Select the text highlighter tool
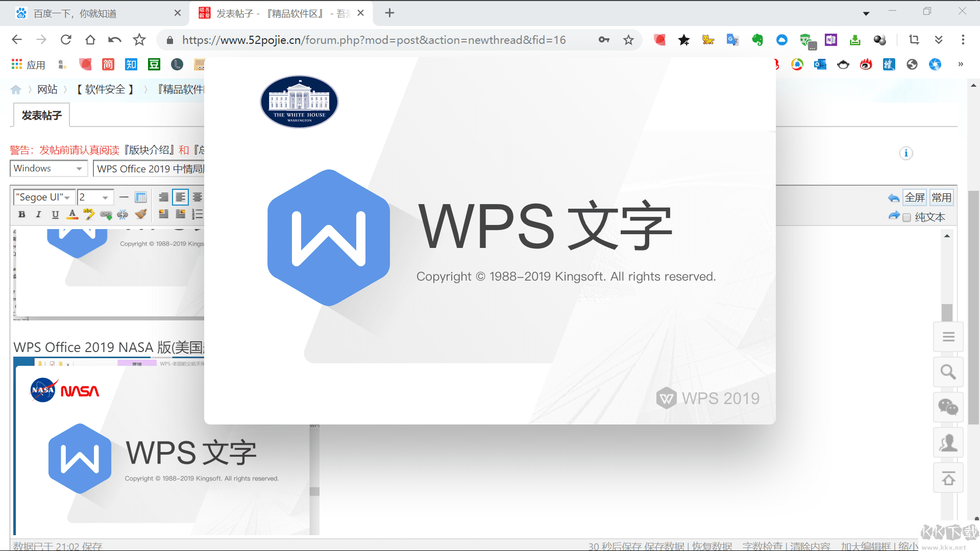The width and height of the screenshot is (980, 551). 89,214
